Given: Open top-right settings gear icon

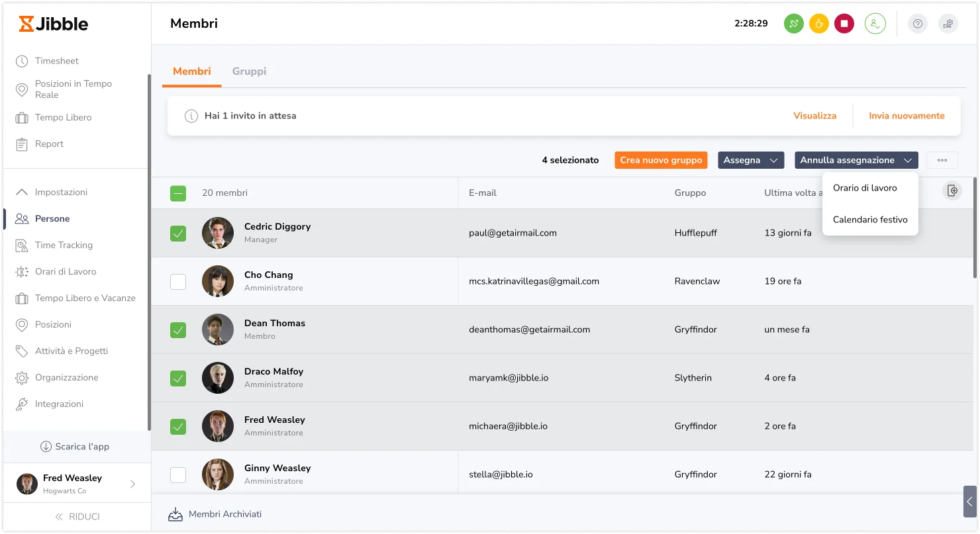Looking at the screenshot, I should click(x=948, y=24).
